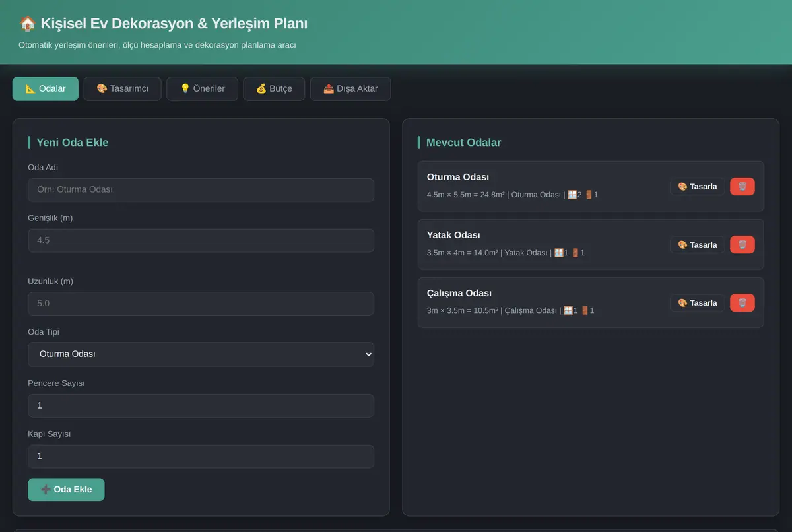Click the Oturma Odası room title
This screenshot has height=532, width=792.
coord(458,177)
